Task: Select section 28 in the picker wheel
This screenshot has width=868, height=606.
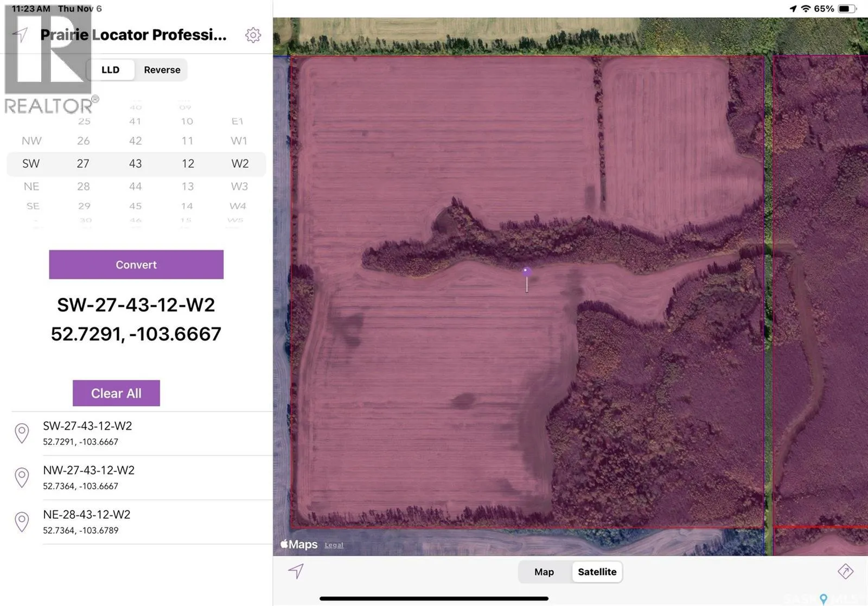Action: click(x=84, y=186)
